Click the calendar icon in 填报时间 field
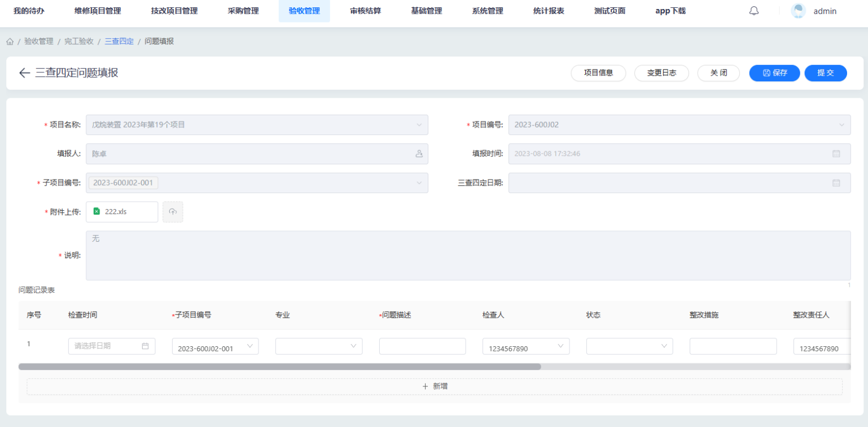 coord(836,154)
